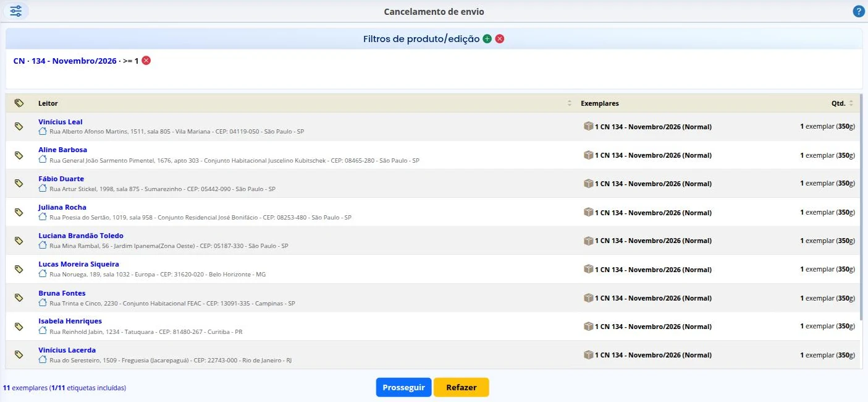Open reader Bruna Fontes
This screenshot has height=402, width=868.
pos(62,293)
